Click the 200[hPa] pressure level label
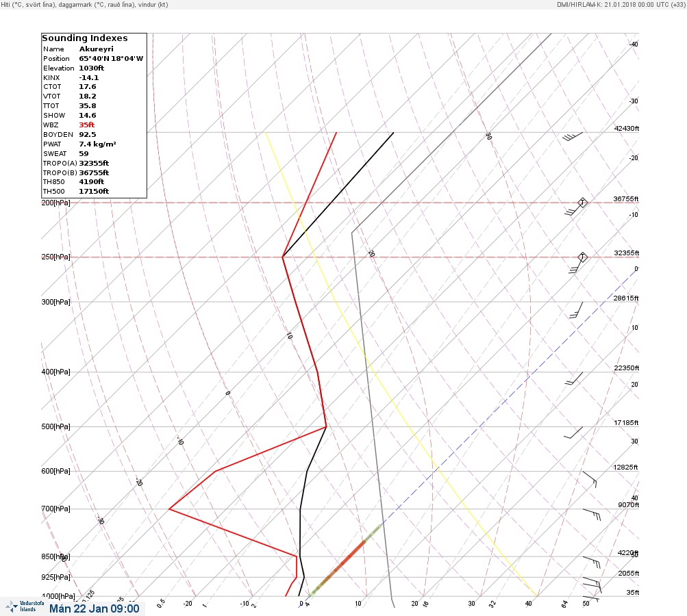This screenshot has width=687, height=616. click(x=55, y=203)
